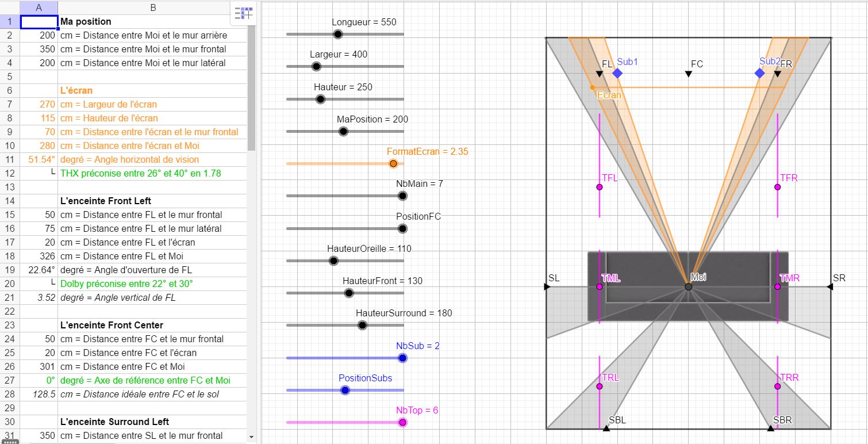Select the magenta TFL ceiling speaker point
This screenshot has width=868, height=444.
pyautogui.click(x=600, y=187)
